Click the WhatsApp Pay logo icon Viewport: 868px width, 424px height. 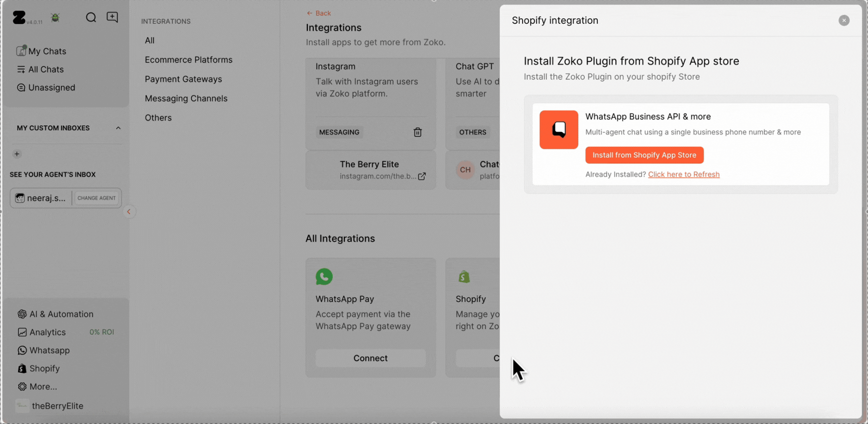pyautogui.click(x=324, y=277)
